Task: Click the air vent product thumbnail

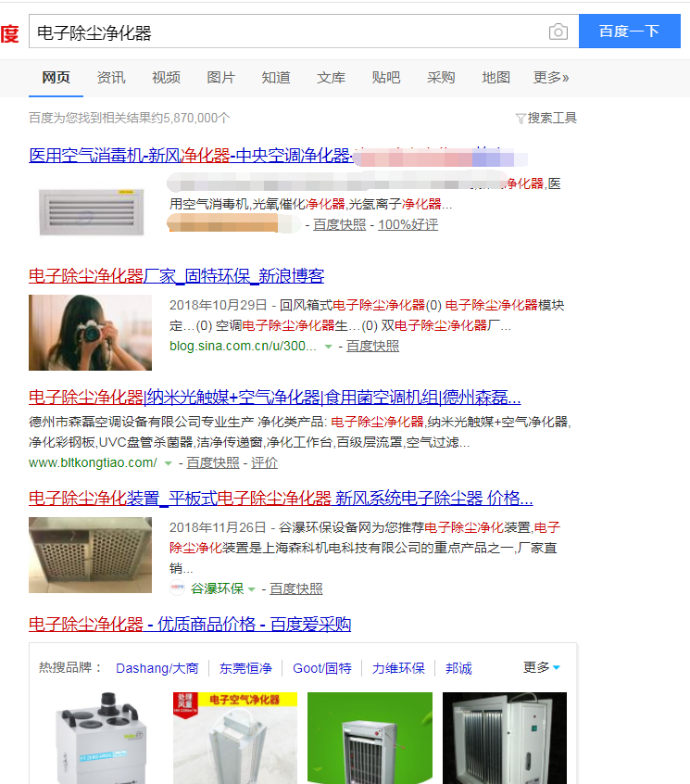Action: 91,212
